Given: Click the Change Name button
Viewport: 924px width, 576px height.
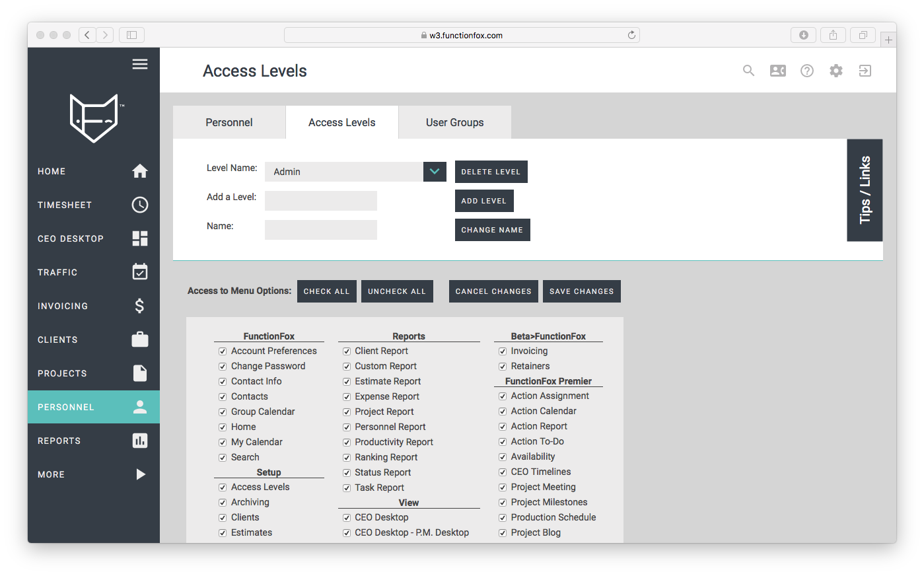Looking at the screenshot, I should click(493, 230).
